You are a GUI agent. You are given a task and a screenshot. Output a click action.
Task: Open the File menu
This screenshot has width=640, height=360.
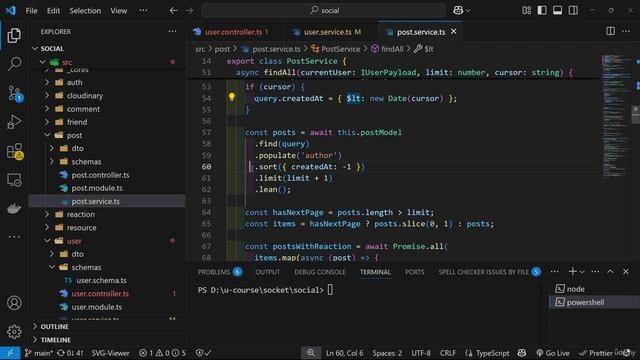(31, 11)
